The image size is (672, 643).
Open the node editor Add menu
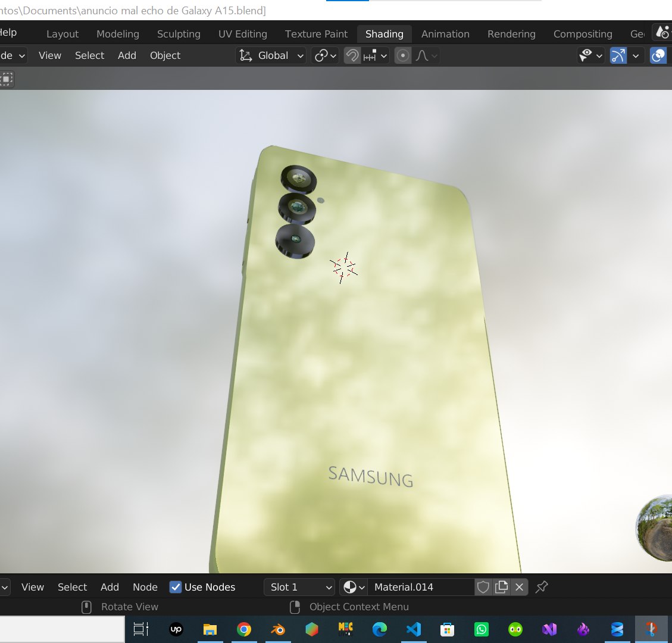[110, 587]
